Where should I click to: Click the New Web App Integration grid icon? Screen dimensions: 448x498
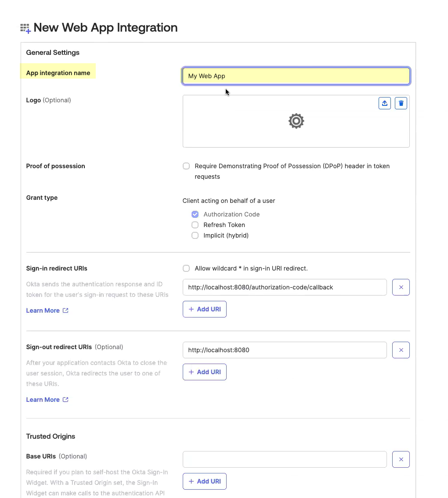click(25, 29)
